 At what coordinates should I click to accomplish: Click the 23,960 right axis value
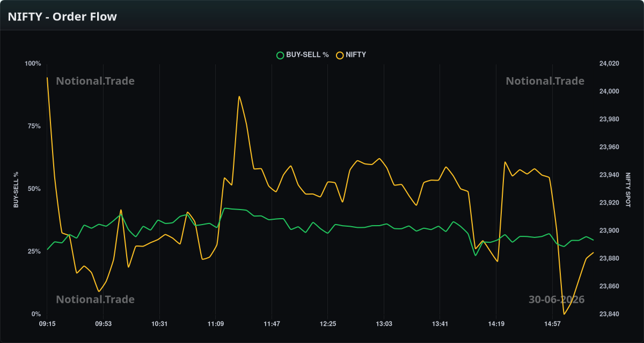(x=609, y=147)
